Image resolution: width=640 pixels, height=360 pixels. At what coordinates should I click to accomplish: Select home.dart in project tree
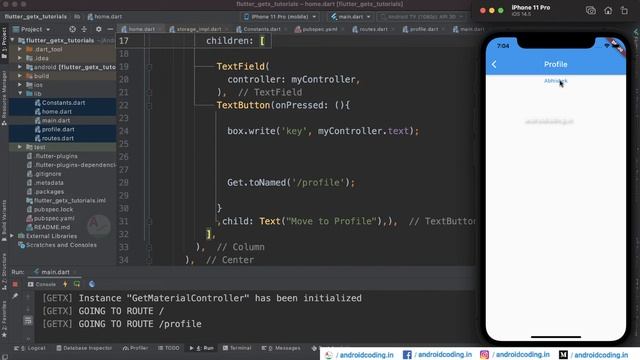57,111
